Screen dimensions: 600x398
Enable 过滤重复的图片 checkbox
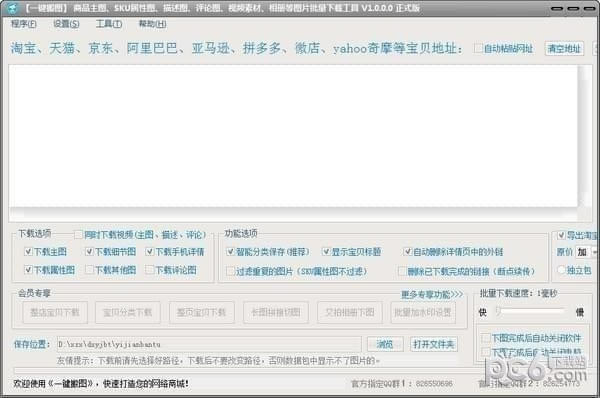click(230, 271)
